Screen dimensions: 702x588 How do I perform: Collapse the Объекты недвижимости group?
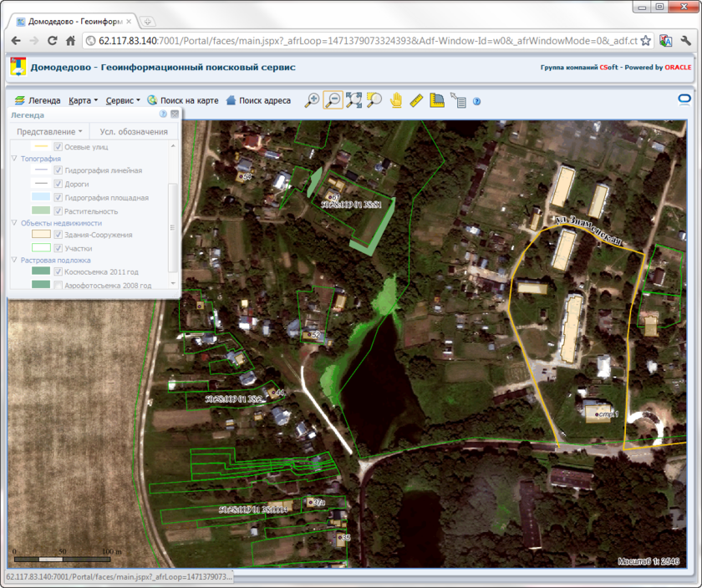(x=14, y=223)
